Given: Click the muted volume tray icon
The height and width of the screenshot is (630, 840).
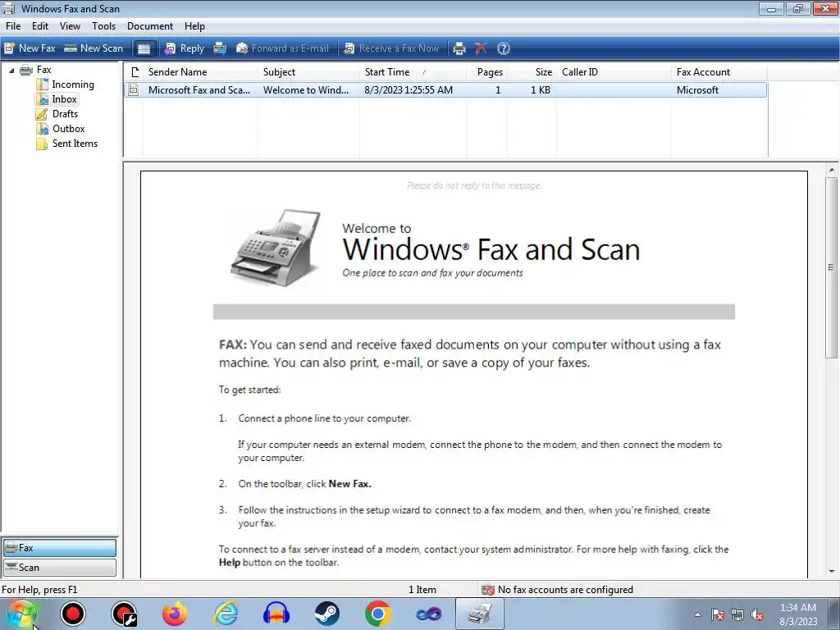Looking at the screenshot, I should [757, 615].
